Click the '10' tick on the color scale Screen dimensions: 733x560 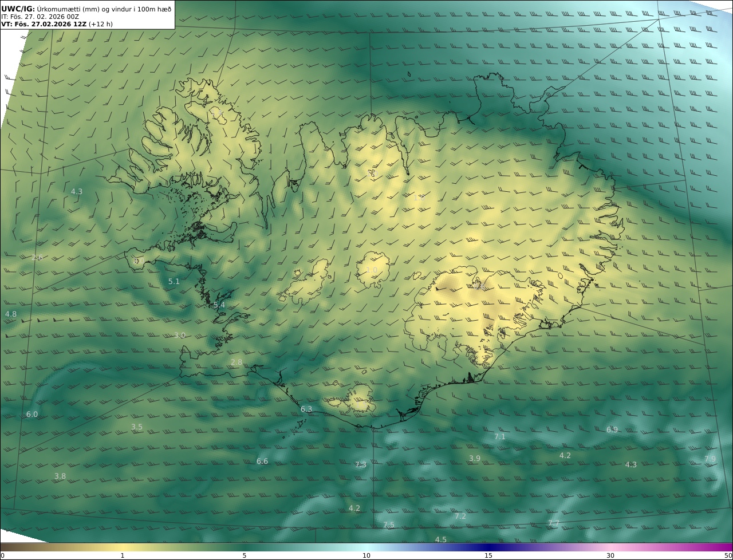pyautogui.click(x=366, y=555)
